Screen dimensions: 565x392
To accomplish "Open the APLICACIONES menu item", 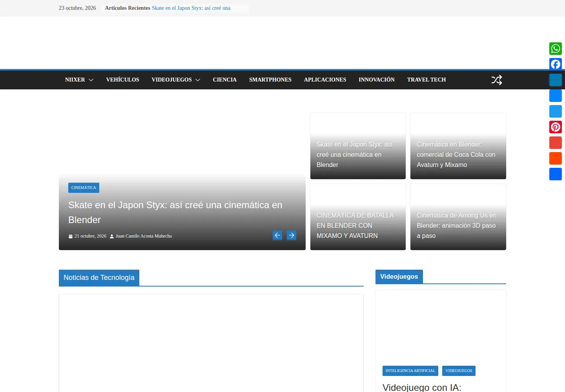I will [325, 80].
